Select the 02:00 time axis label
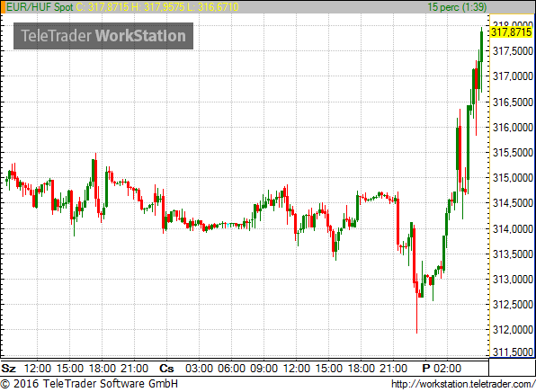 (x=447, y=369)
